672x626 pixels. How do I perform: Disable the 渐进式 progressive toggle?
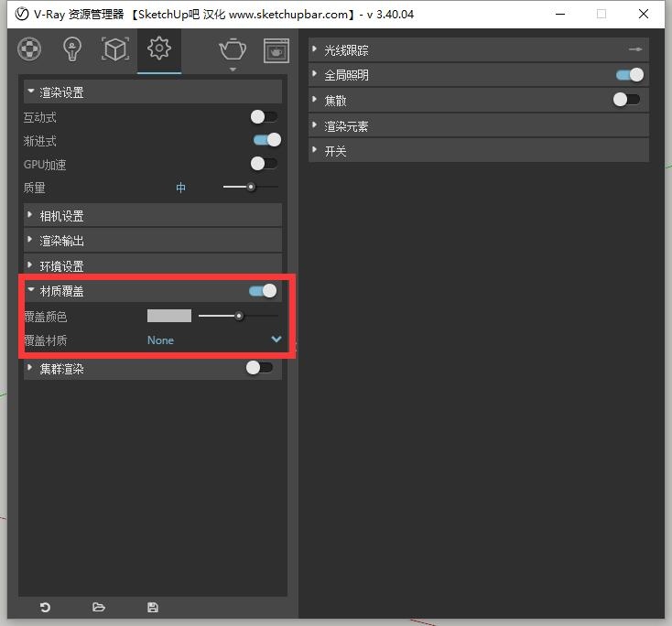tap(266, 140)
